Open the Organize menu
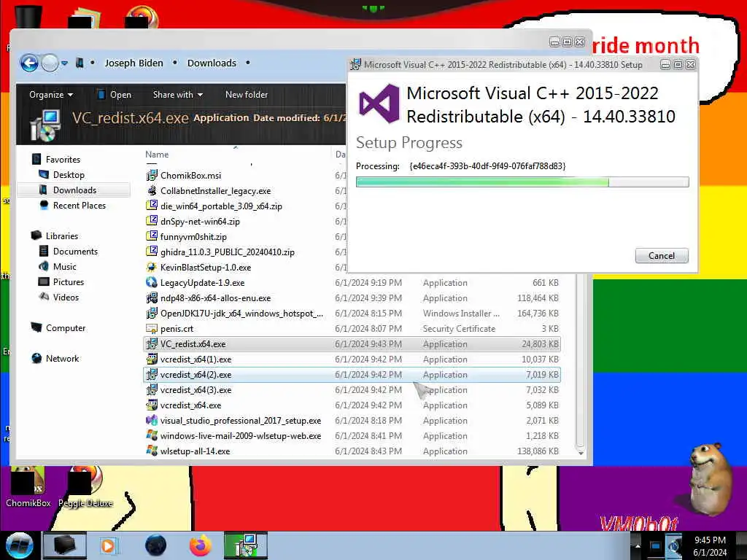Screen dimensions: 747x560 [x=51, y=95]
